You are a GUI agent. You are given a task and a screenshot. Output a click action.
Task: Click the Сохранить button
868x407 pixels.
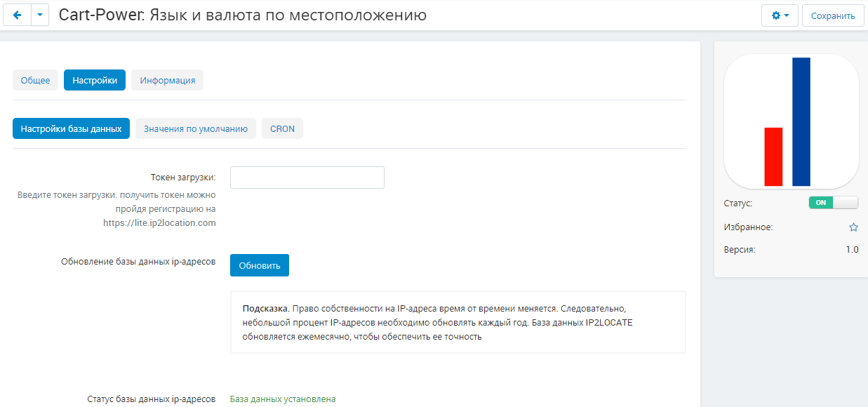point(833,15)
